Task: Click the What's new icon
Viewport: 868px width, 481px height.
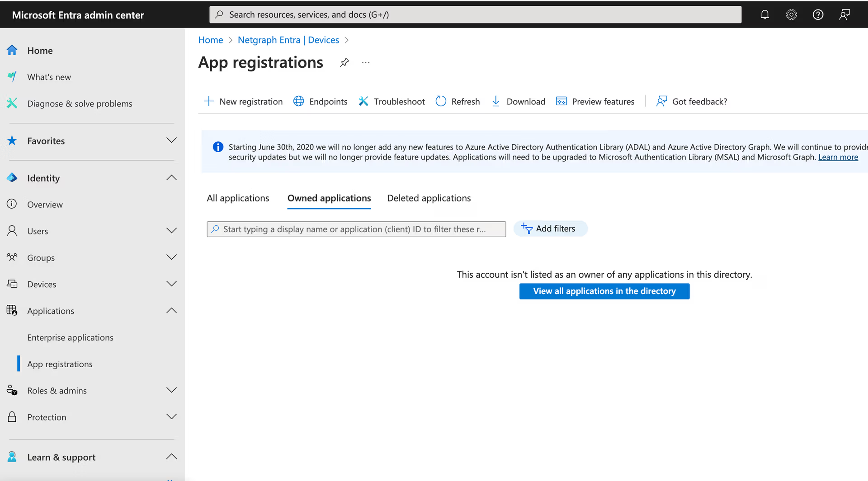Action: pos(12,77)
